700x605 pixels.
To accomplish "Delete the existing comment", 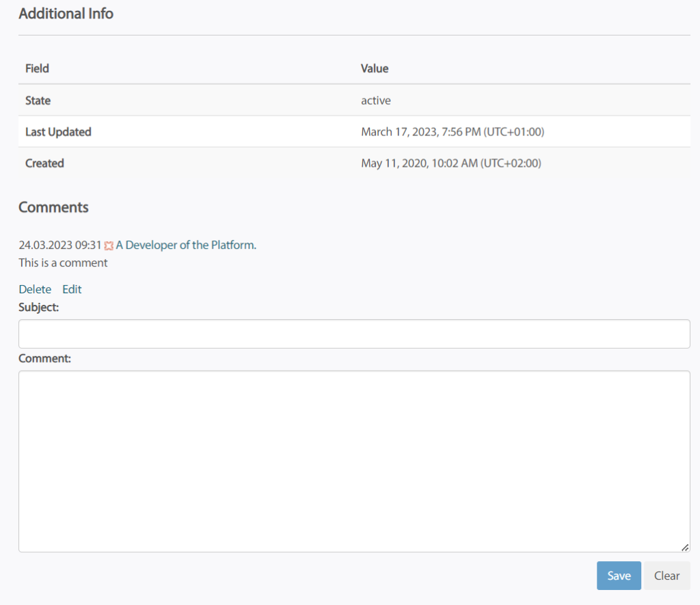I will point(35,289).
